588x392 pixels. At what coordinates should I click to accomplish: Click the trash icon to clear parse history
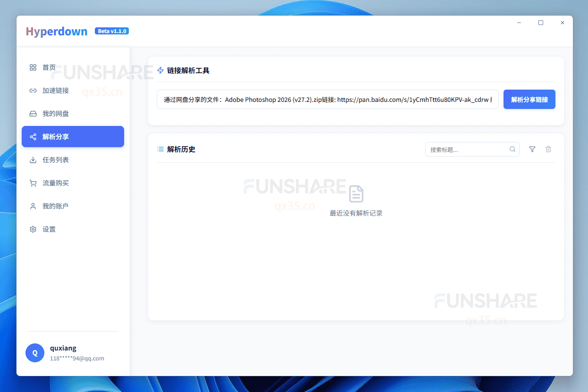tap(548, 149)
